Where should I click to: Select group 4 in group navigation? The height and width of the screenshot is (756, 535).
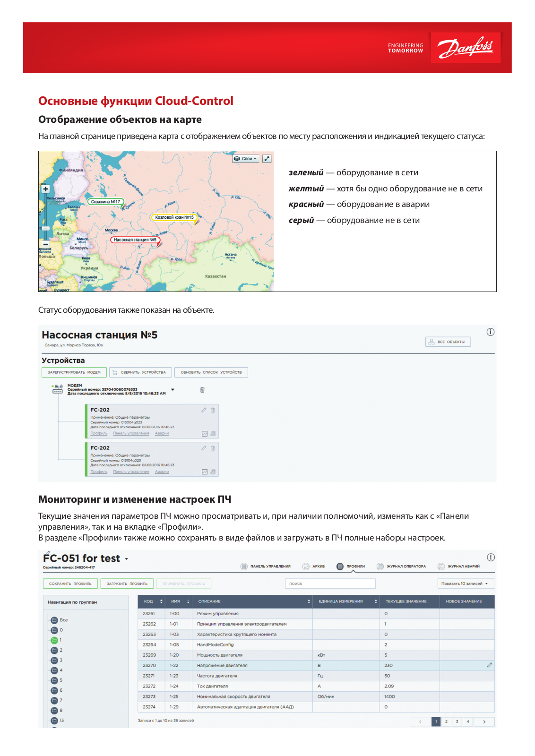click(57, 670)
